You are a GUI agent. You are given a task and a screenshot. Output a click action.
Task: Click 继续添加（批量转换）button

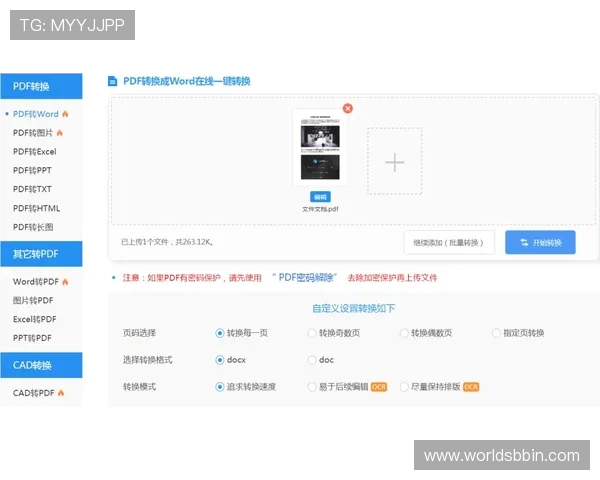coord(449,242)
